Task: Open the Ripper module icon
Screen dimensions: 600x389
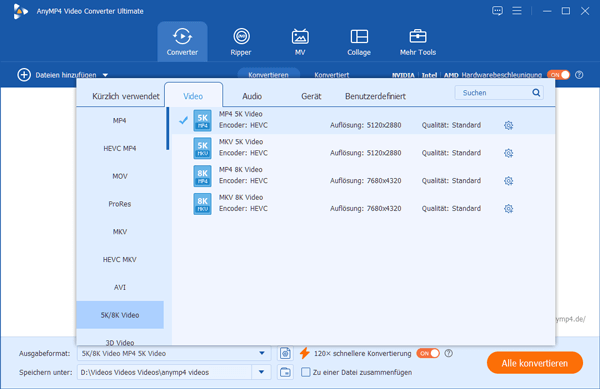Action: [x=241, y=37]
